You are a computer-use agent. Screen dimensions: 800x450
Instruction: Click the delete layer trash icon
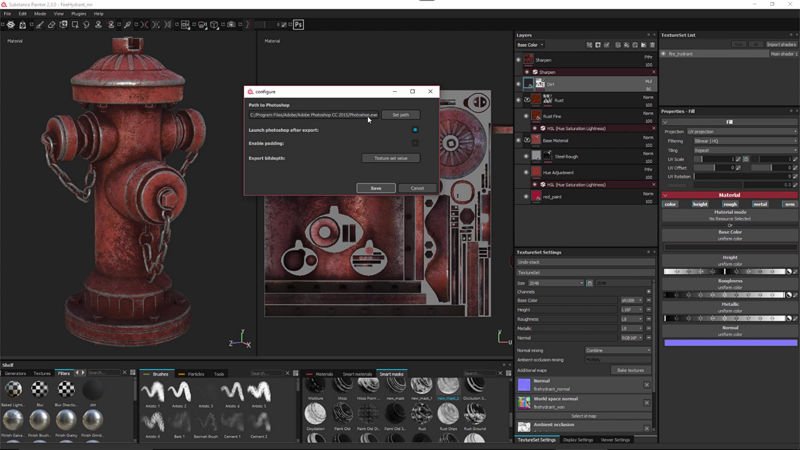click(x=652, y=45)
